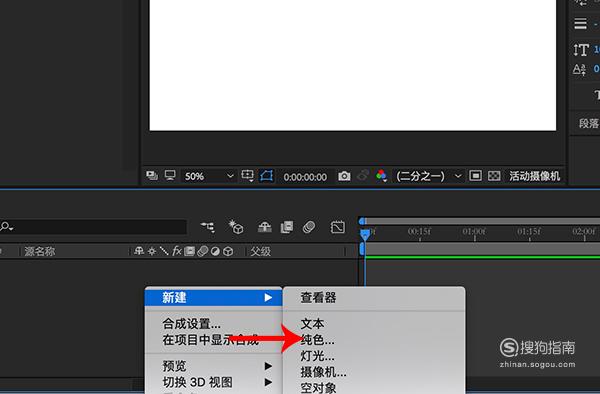
Task: Toggle mask and shape path visibility
Action: click(x=267, y=176)
